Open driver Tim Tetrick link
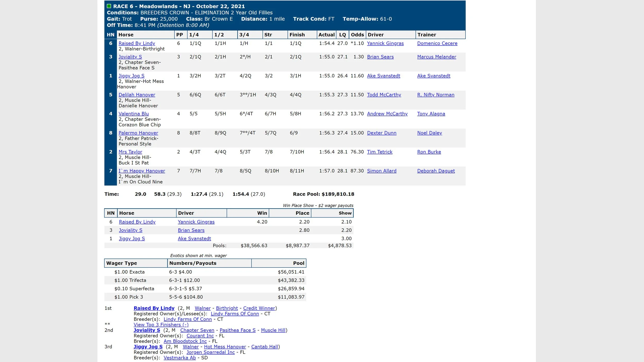 (x=380, y=152)
